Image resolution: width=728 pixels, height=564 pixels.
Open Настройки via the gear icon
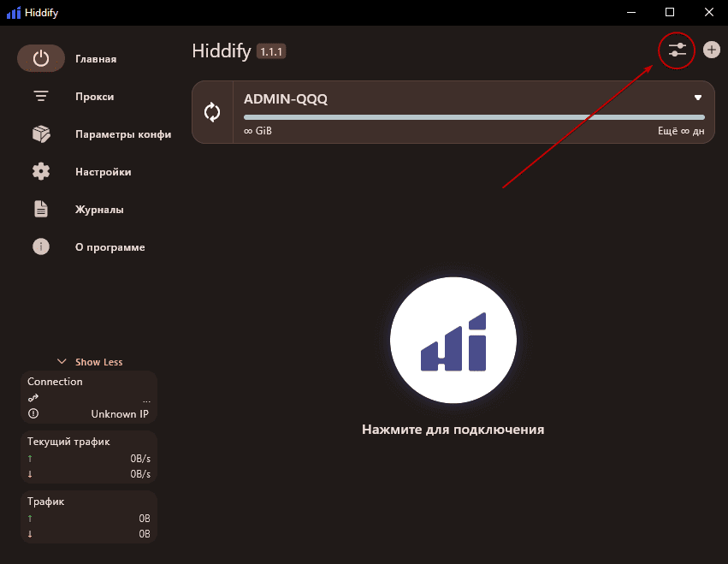[x=41, y=171]
